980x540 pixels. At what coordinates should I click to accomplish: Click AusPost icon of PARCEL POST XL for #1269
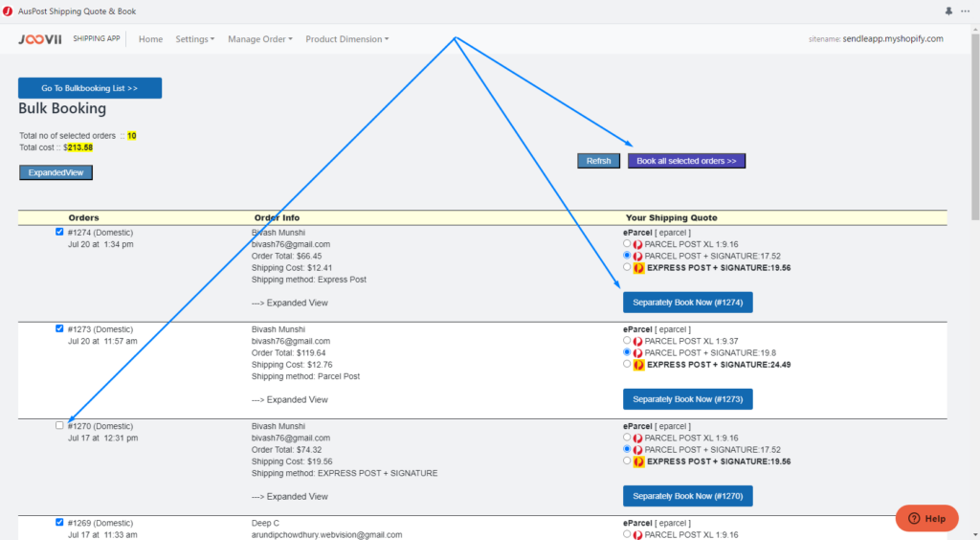point(637,535)
